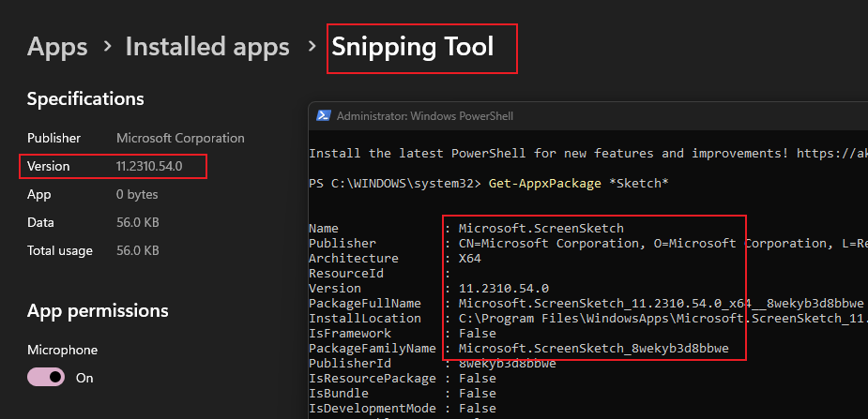Click Administrator: Windows PowerShell title text

(424, 116)
